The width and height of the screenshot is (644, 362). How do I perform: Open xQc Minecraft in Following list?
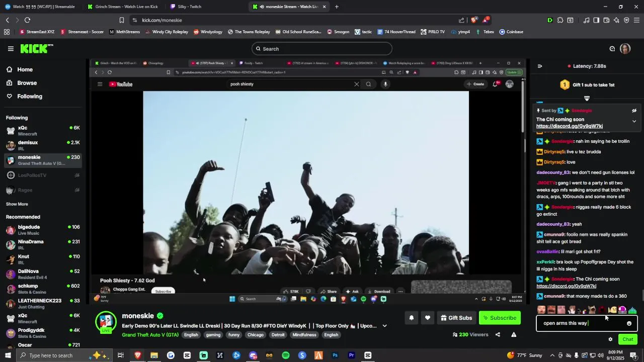43,131
